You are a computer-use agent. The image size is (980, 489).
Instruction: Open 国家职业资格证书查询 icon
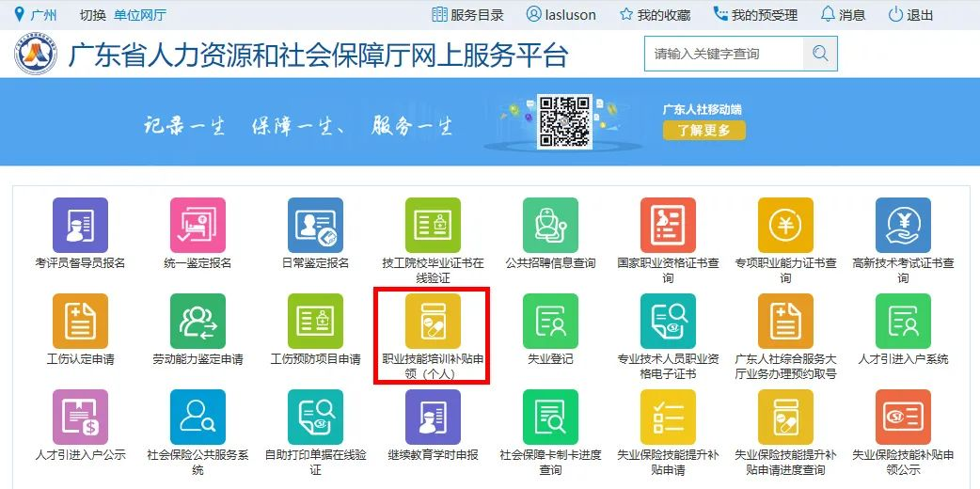click(668, 225)
